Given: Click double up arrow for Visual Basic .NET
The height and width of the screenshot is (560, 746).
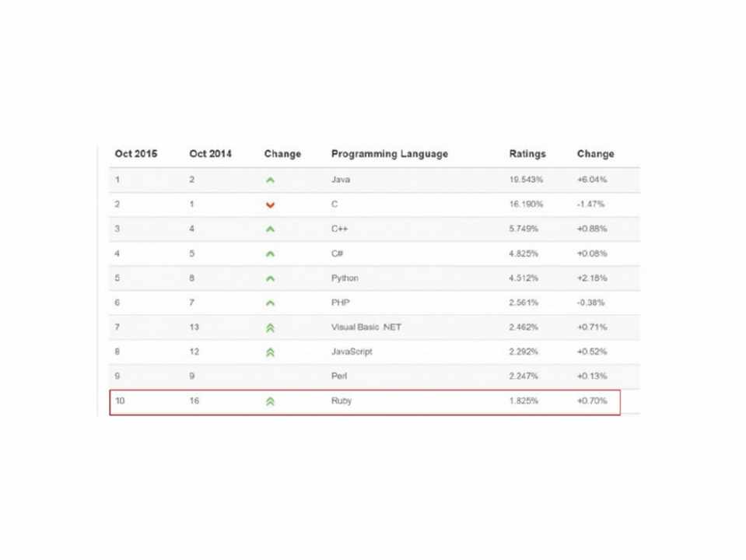Looking at the screenshot, I should pos(270,327).
